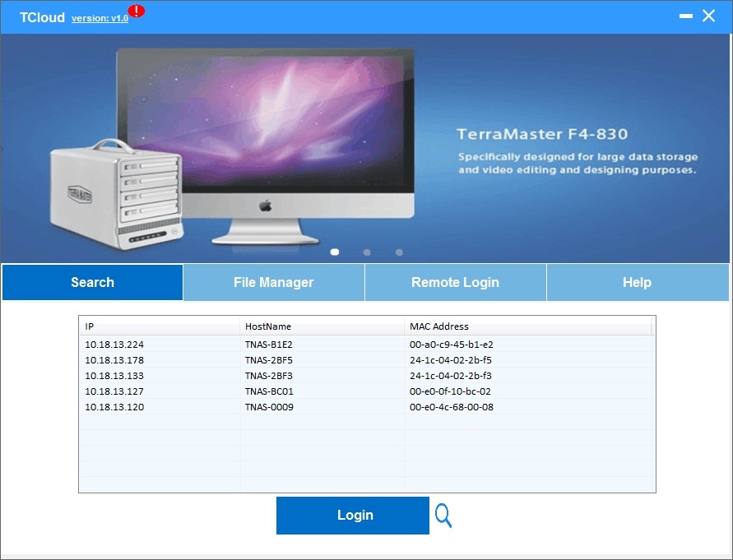The height and width of the screenshot is (560, 733).
Task: Click MAC address 24-1c-04-02-2b-f5
Action: point(451,360)
